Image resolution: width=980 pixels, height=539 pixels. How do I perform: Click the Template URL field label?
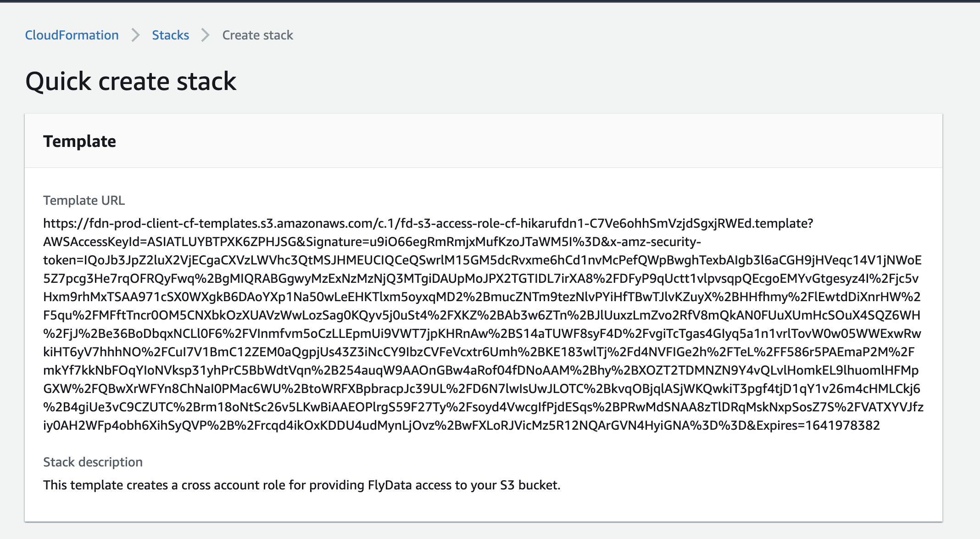pyautogui.click(x=84, y=200)
